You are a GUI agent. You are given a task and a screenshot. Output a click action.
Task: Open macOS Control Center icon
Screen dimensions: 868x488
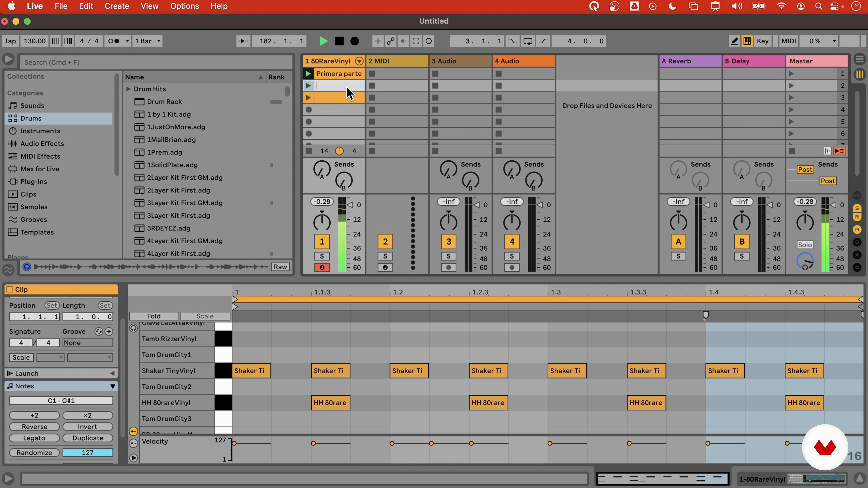834,6
